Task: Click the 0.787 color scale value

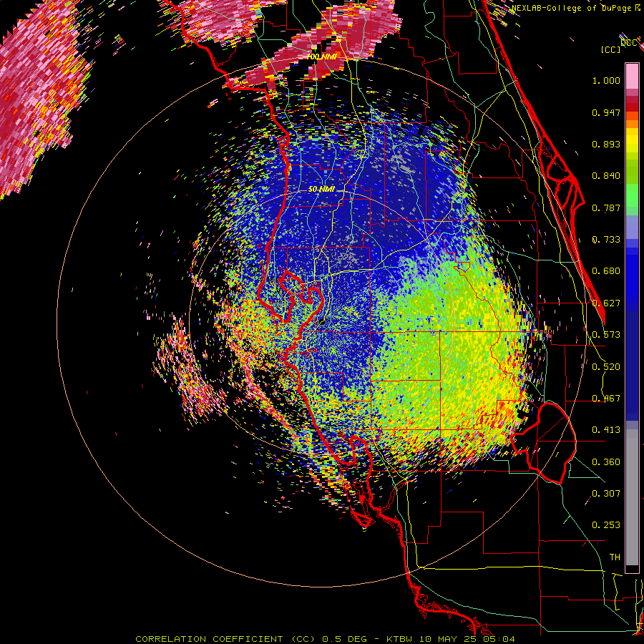Action: [x=606, y=208]
